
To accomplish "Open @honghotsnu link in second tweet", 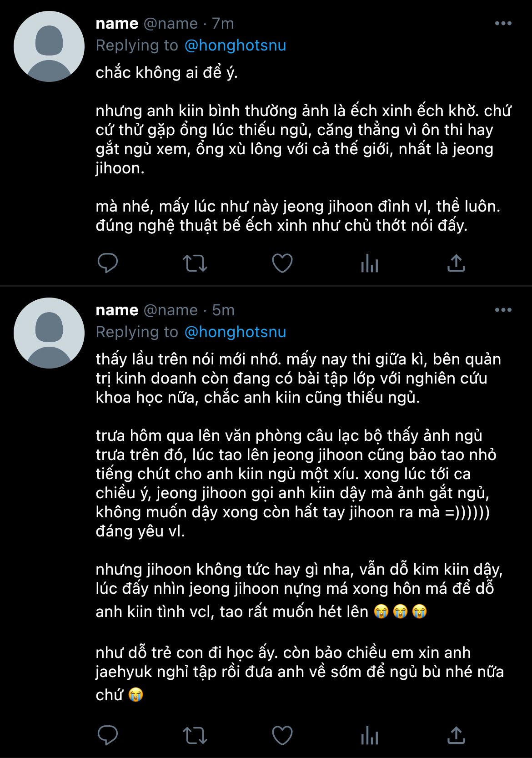I will [x=235, y=332].
